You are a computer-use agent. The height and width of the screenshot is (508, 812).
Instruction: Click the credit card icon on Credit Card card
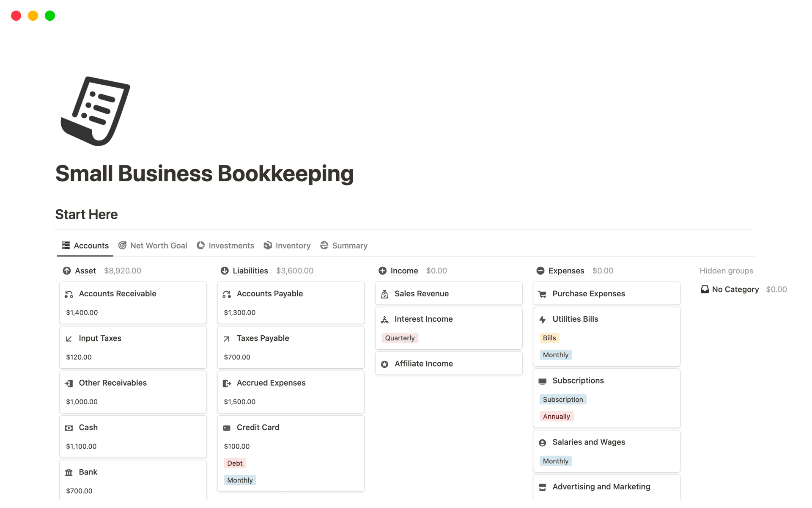(227, 428)
